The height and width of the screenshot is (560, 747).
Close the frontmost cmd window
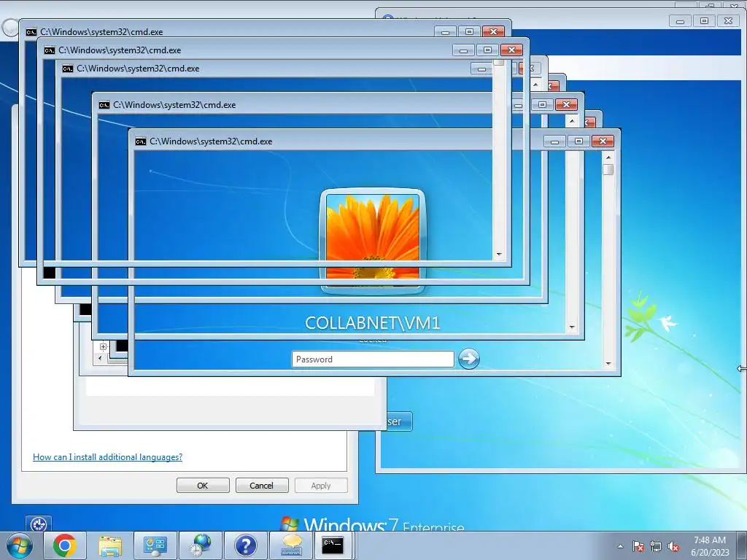(603, 141)
